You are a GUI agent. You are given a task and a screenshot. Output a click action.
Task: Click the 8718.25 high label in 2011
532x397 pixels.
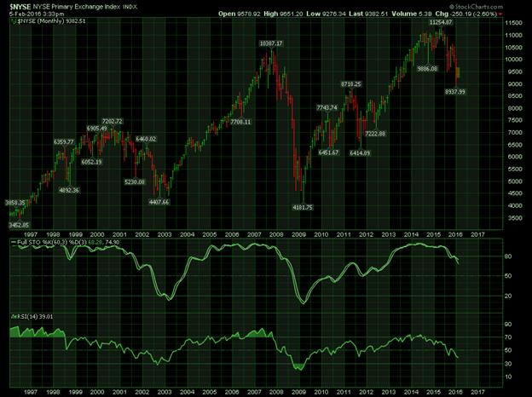(351, 84)
